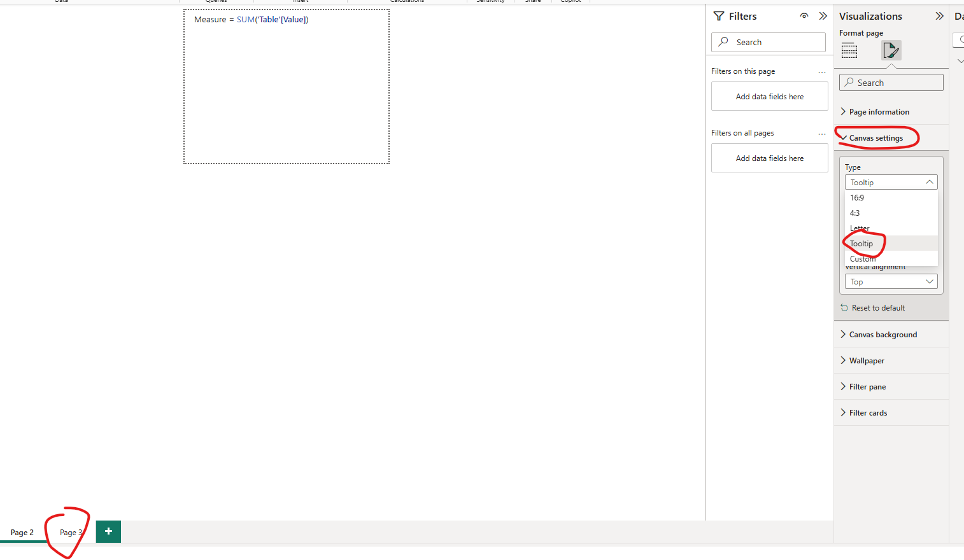Click Add data fields here under all pages
This screenshot has width=964, height=560.
tap(770, 158)
